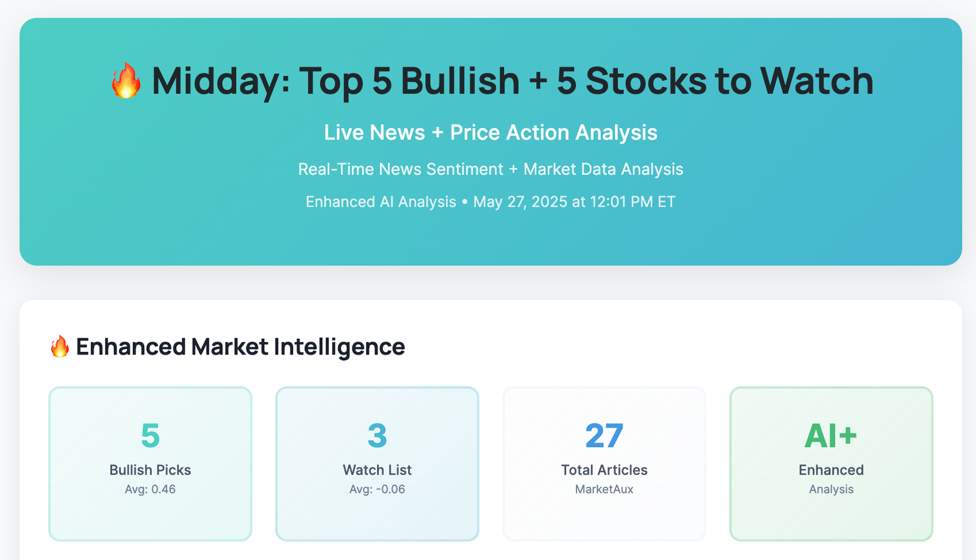Click the Enhanced Market Intelligence heading
The width and height of the screenshot is (976, 560).
(x=240, y=346)
